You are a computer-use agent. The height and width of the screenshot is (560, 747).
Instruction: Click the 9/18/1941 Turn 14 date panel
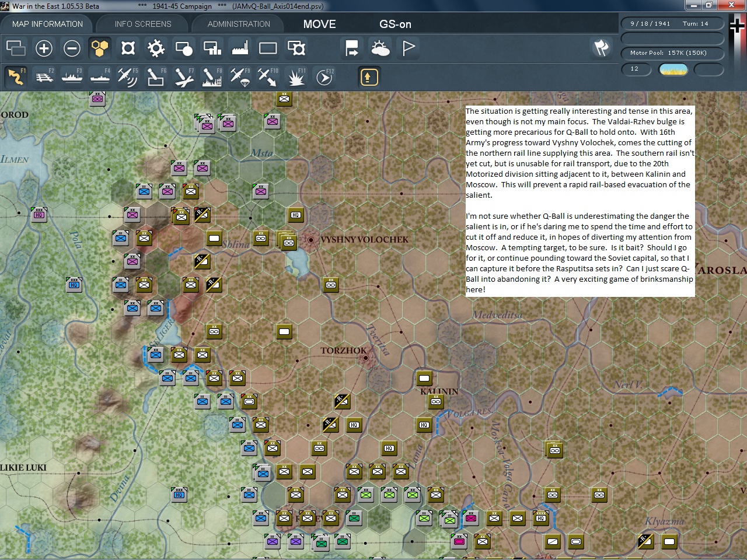[x=672, y=24]
